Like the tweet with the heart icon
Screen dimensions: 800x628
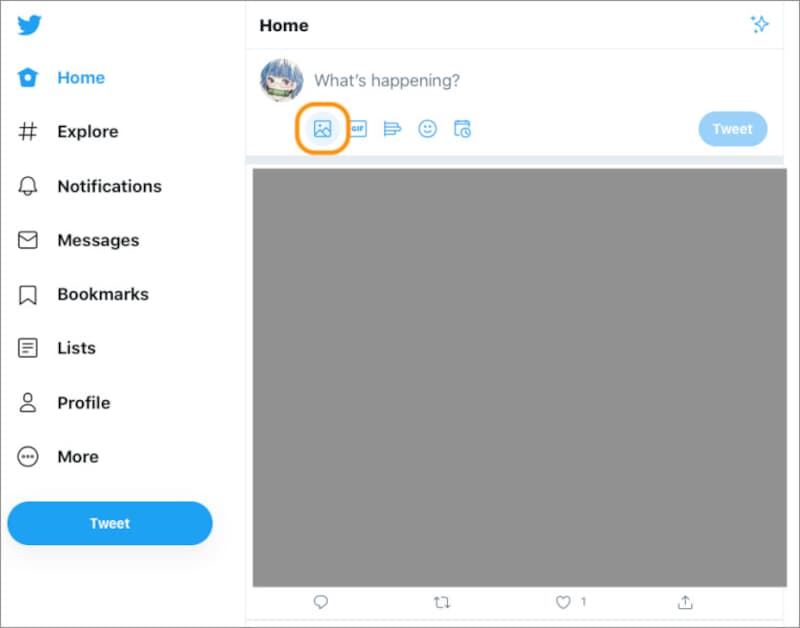click(563, 602)
